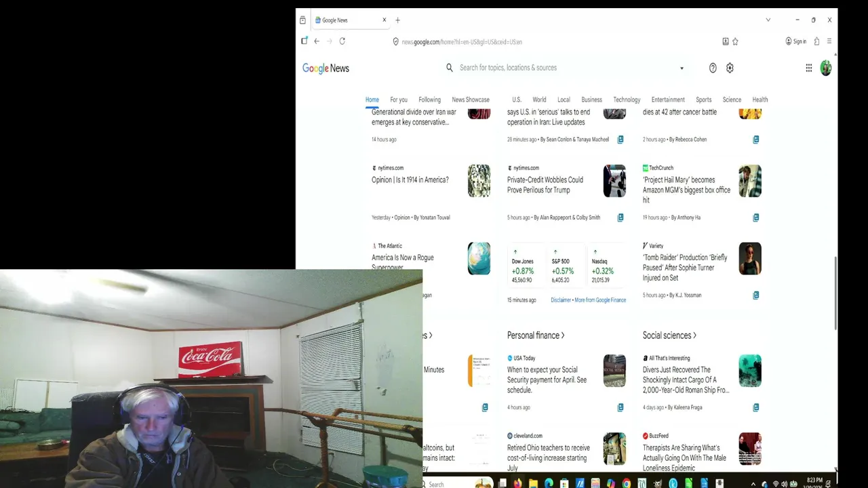Open the Local news section
868x488 pixels.
564,100
